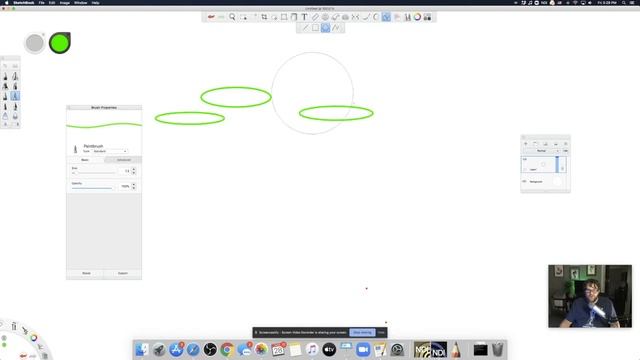Image resolution: width=640 pixels, height=360 pixels.
Task: Click the Reset button in Brush Properties
Action: tap(86, 273)
